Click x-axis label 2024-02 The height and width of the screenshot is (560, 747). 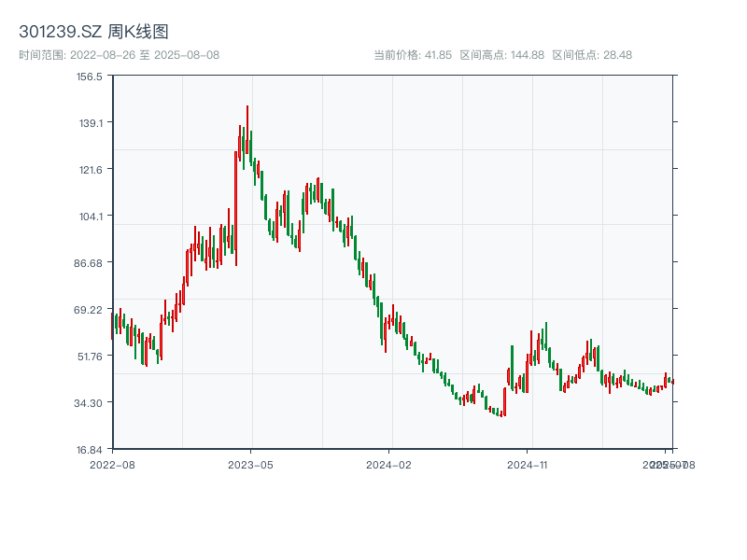(388, 465)
